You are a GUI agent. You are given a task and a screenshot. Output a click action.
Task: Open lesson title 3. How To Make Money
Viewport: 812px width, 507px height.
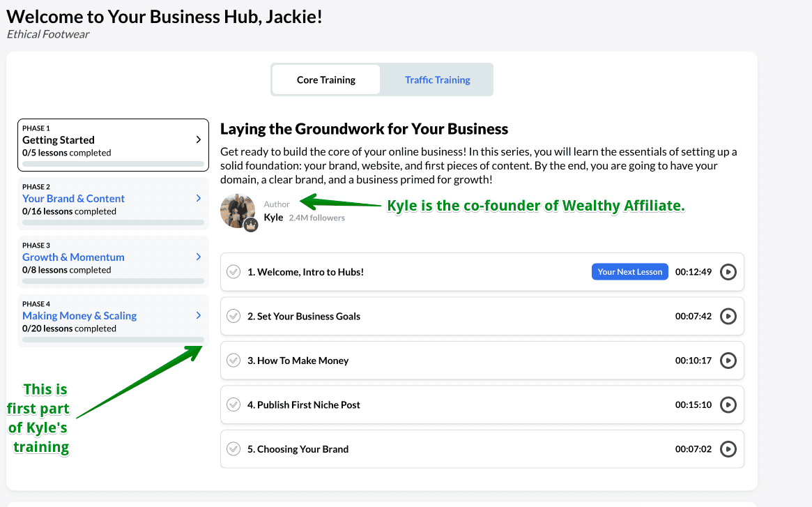click(x=298, y=361)
